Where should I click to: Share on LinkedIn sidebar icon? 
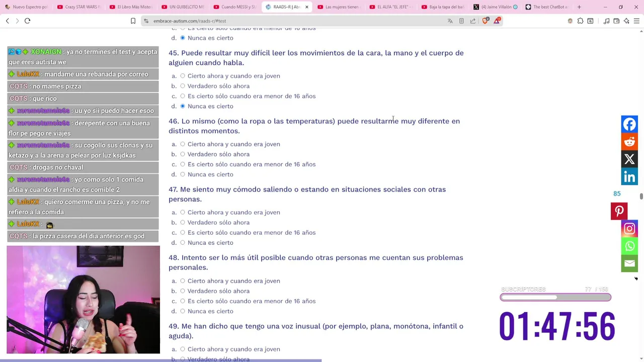[x=629, y=176]
